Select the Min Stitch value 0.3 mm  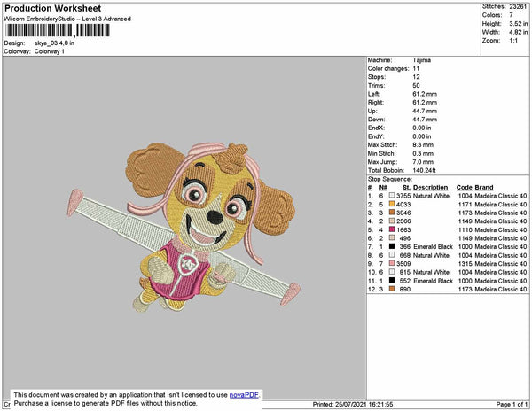[423, 153]
